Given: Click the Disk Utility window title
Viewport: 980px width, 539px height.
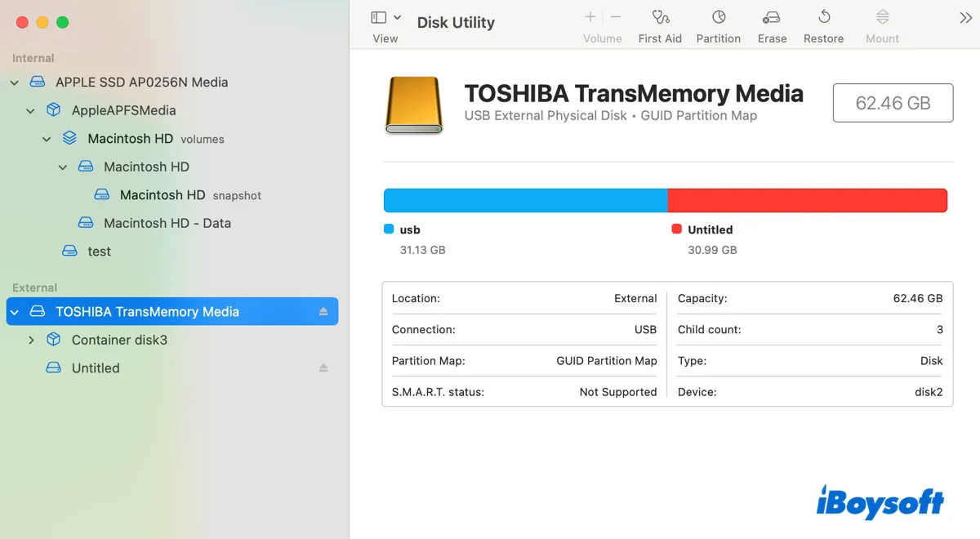Looking at the screenshot, I should (456, 23).
